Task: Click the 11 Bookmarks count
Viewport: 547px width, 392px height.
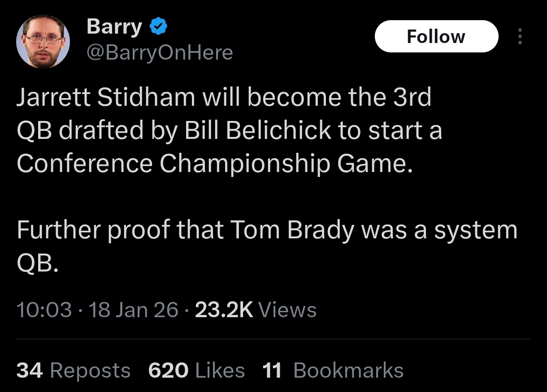Action: [x=333, y=370]
